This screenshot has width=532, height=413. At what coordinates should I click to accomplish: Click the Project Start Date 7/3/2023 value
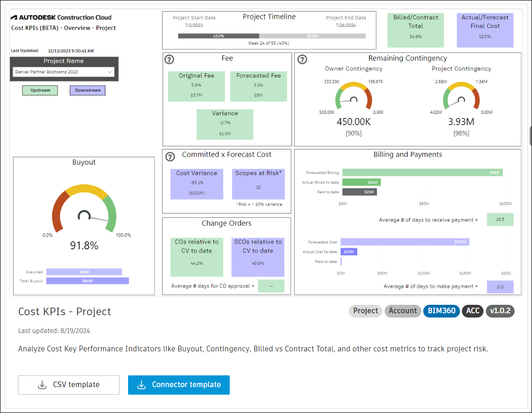tap(193, 25)
